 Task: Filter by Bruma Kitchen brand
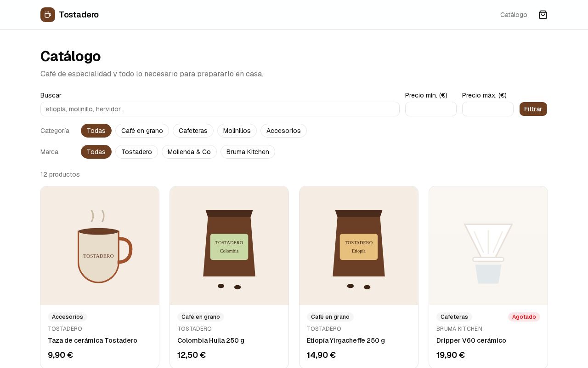pyautogui.click(x=248, y=152)
